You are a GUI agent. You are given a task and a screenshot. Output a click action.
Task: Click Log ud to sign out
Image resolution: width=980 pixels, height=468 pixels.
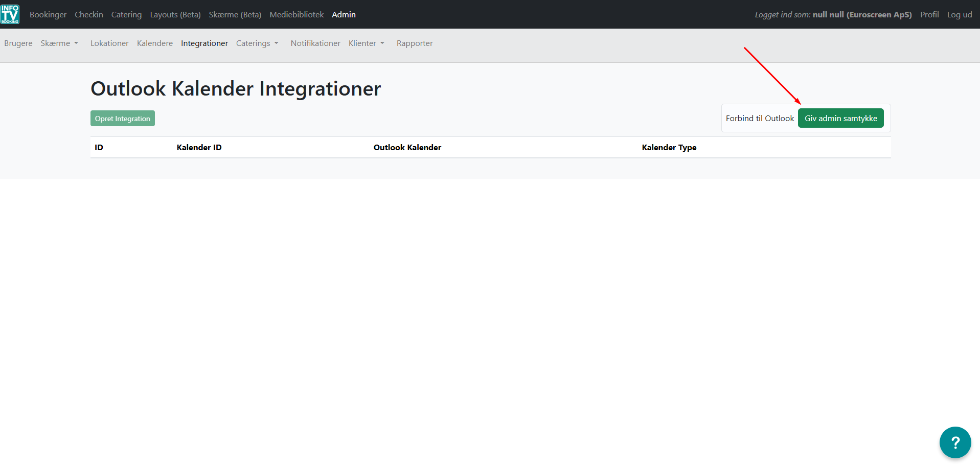[960, 15]
